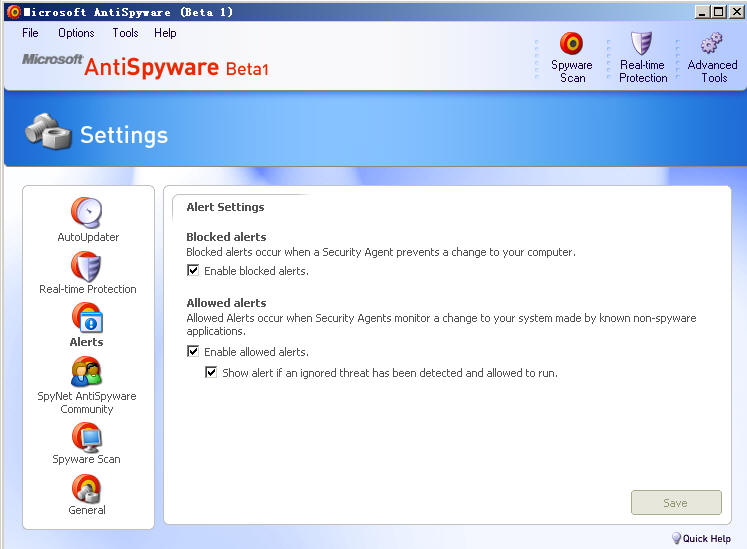Screen dimensions: 747x549
Task: Maximize the AntiSpyware window
Action: pyautogui.click(x=718, y=12)
